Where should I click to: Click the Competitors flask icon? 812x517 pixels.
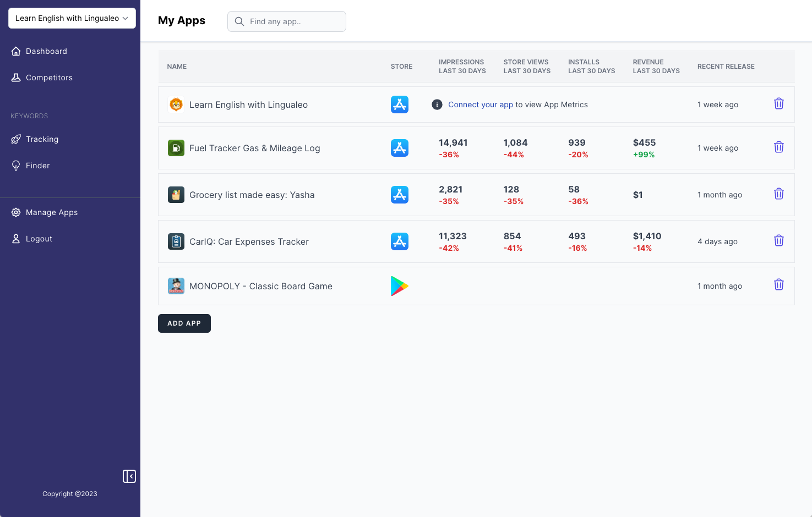tap(16, 78)
